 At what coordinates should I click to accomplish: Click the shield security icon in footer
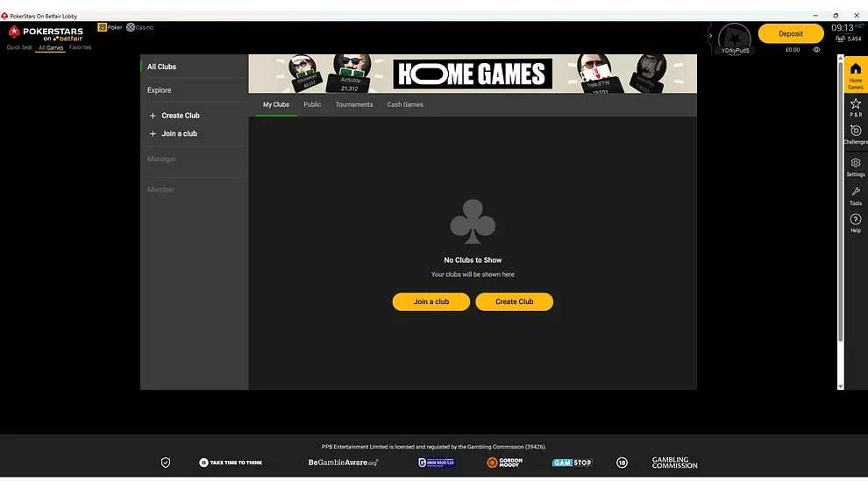tap(166, 463)
